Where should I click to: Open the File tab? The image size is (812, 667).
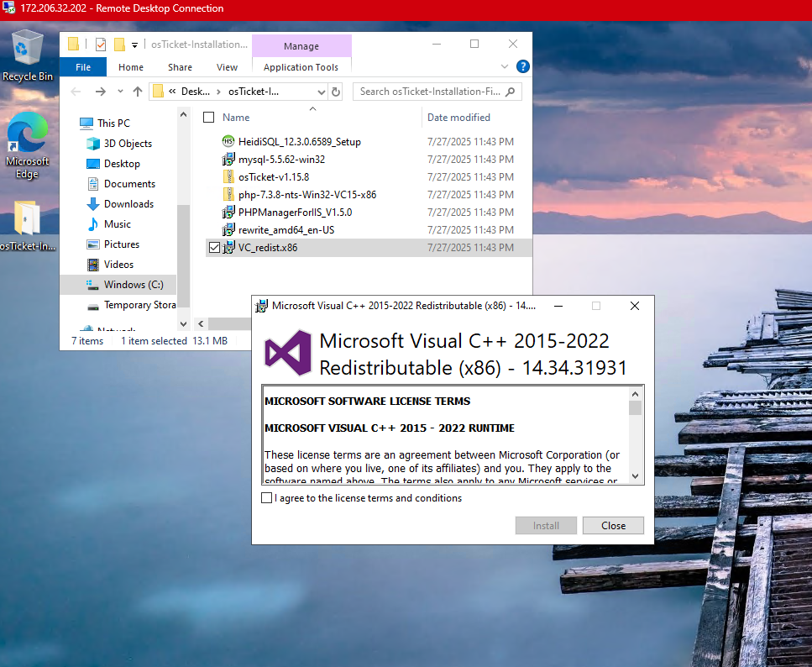(x=83, y=67)
